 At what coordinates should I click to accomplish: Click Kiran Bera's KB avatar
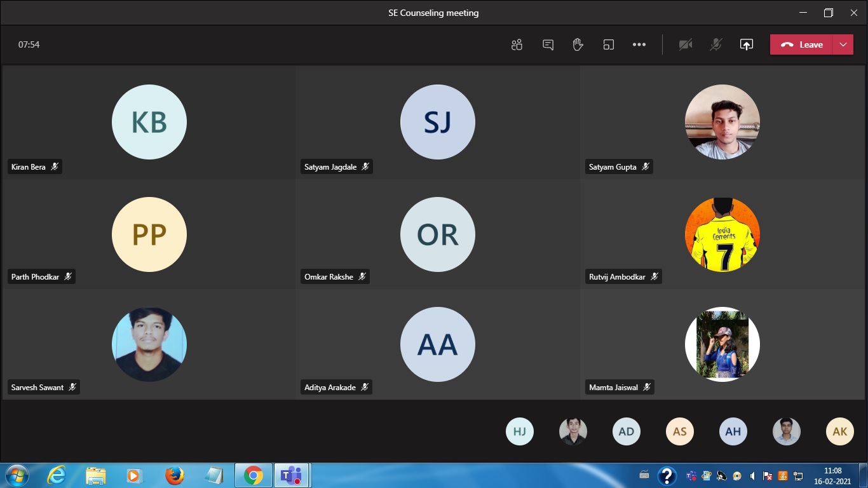(149, 122)
